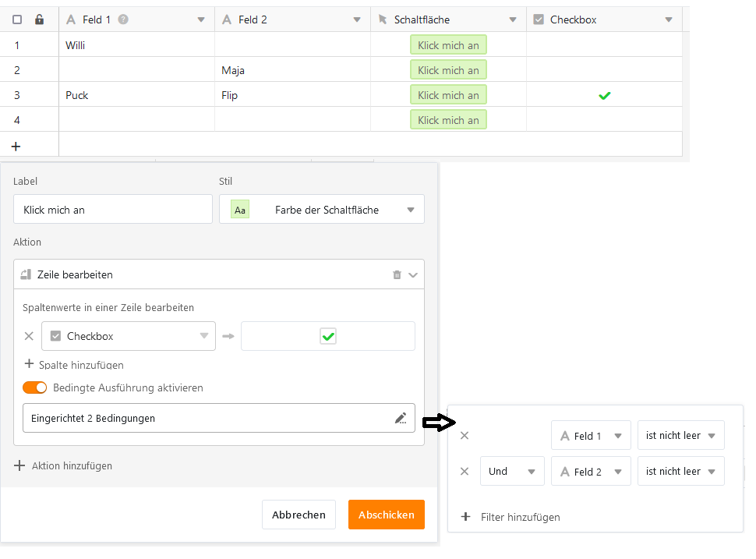
Task: Delete the Zeile bearbeiten action via trash icon
Action: pos(397,274)
